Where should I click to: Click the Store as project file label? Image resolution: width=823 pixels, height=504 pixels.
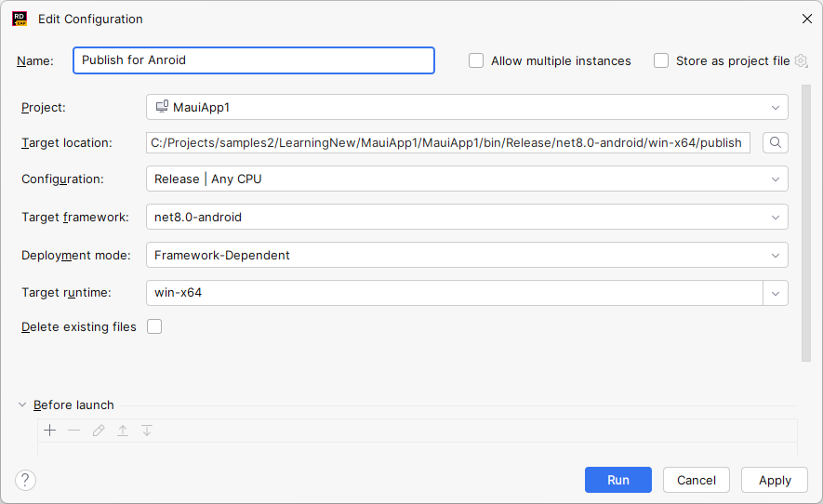733,60
